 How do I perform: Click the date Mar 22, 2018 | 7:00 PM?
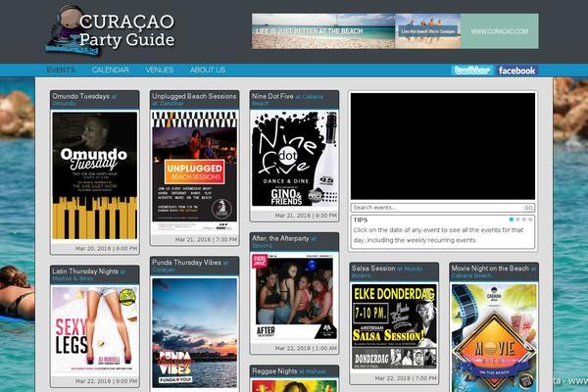(406, 378)
